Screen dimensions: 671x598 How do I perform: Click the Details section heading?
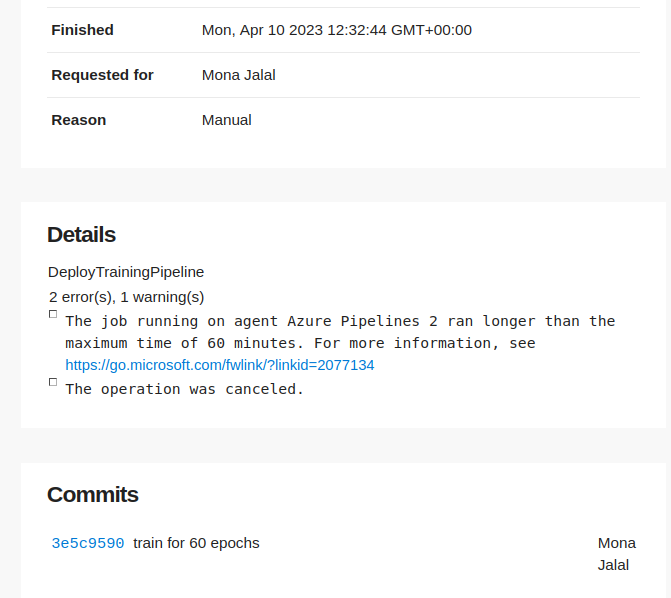click(x=81, y=235)
